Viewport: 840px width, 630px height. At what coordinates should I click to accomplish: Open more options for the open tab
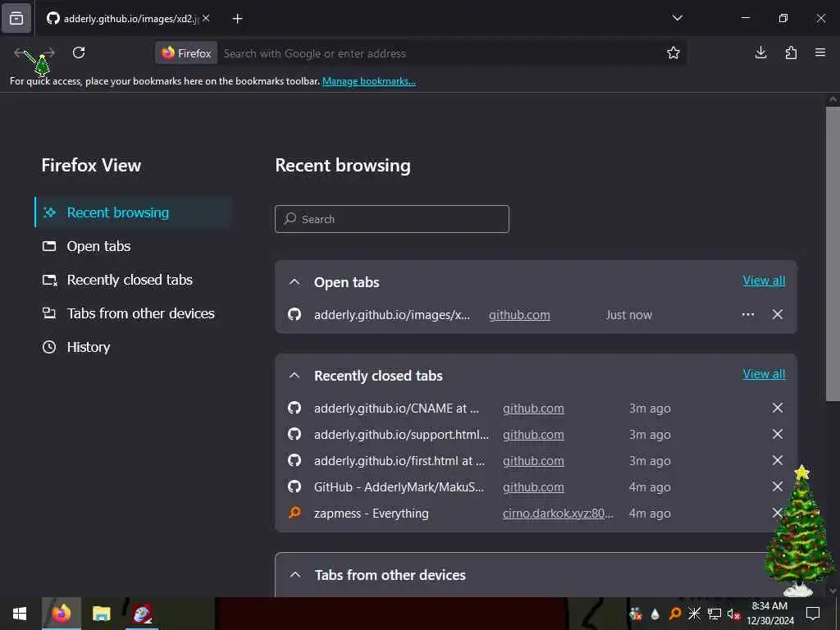click(x=748, y=314)
